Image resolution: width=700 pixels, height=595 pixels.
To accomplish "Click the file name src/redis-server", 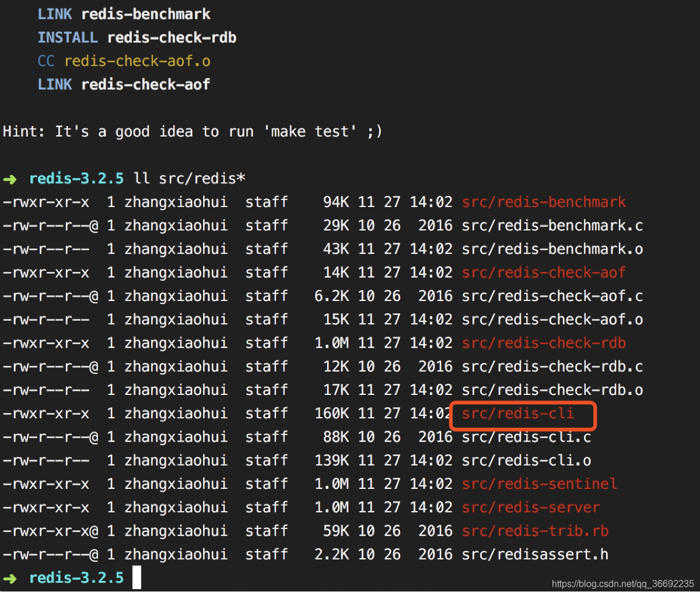I will pos(531,508).
